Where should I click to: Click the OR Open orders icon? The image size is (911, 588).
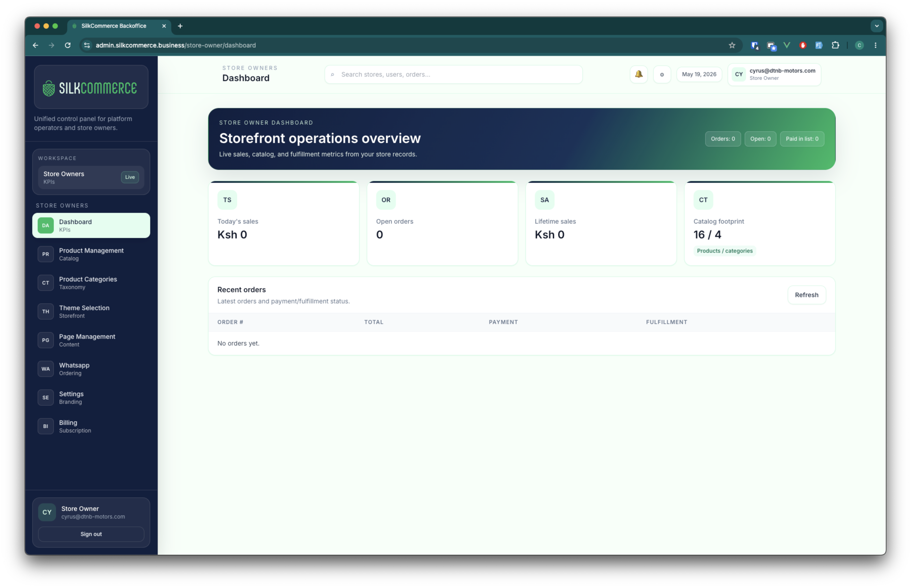(x=385, y=200)
